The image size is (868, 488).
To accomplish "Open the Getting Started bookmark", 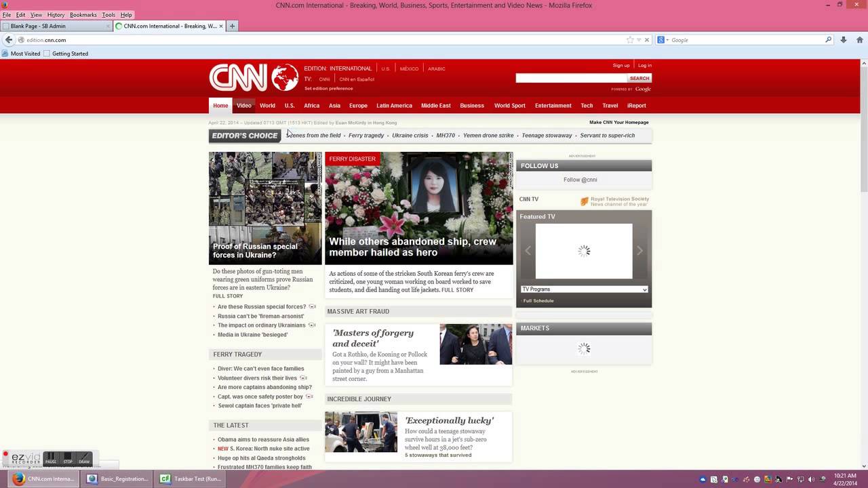I will 66,54.
